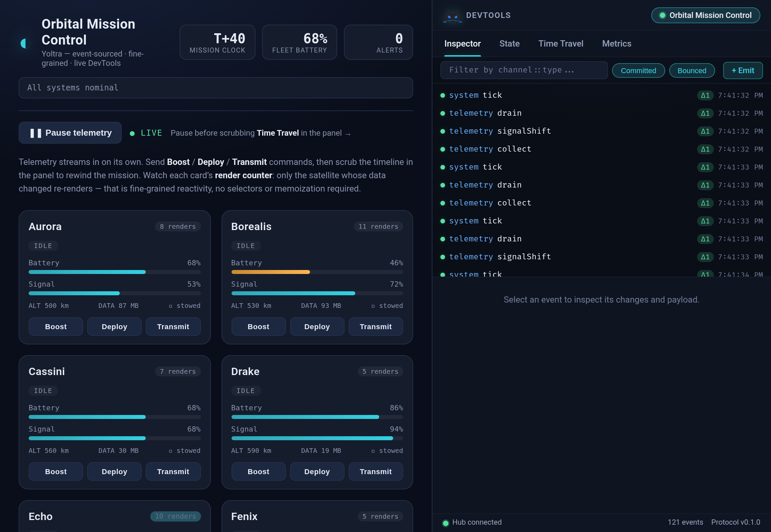Deploy the Borealis satellite
This screenshot has height=532, width=771.
(317, 326)
